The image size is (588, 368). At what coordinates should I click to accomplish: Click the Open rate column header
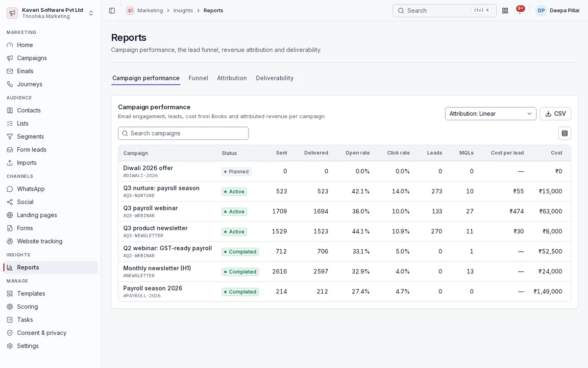click(358, 153)
